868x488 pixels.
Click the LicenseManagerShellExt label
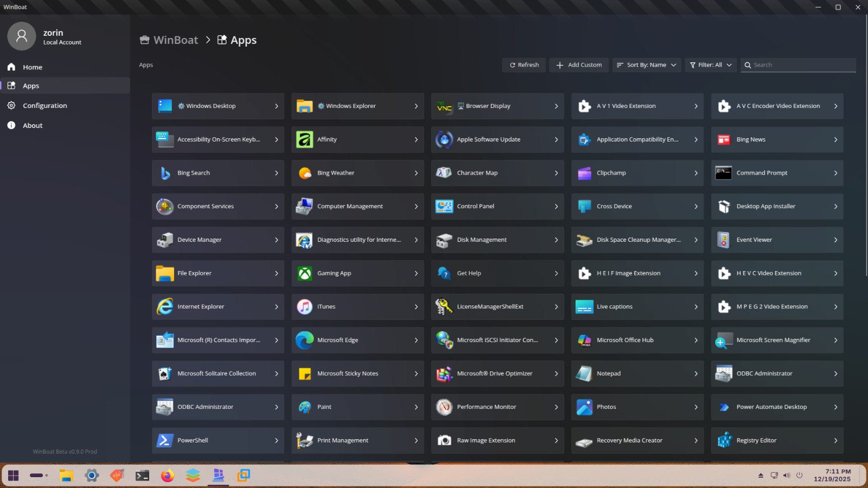pyautogui.click(x=490, y=307)
